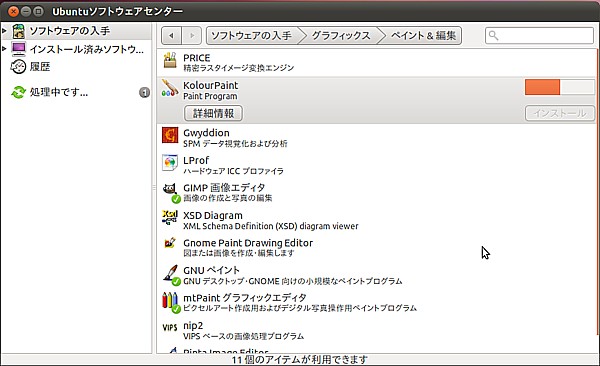Image resolution: width=600 pixels, height=366 pixels.
Task: Click the 精密ラスタイメージ変換エンジン description
Action: click(x=238, y=68)
